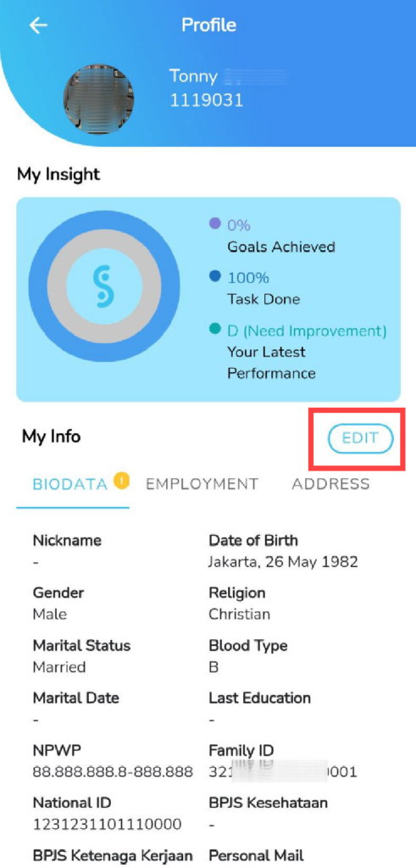Image resolution: width=416 pixels, height=868 pixels.
Task: Click the purple Goals Achieved dot
Action: click(214, 224)
